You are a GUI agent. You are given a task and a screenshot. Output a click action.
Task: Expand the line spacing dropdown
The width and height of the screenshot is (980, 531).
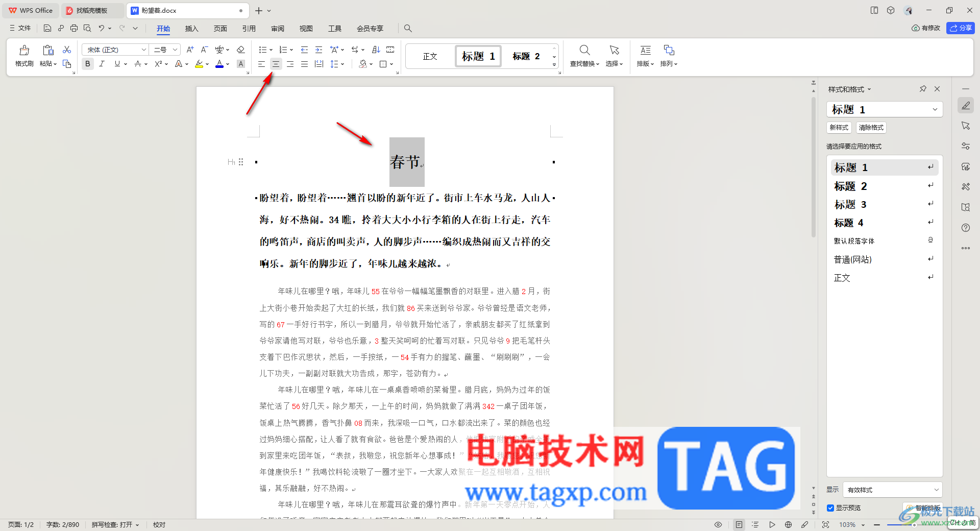pyautogui.click(x=342, y=64)
